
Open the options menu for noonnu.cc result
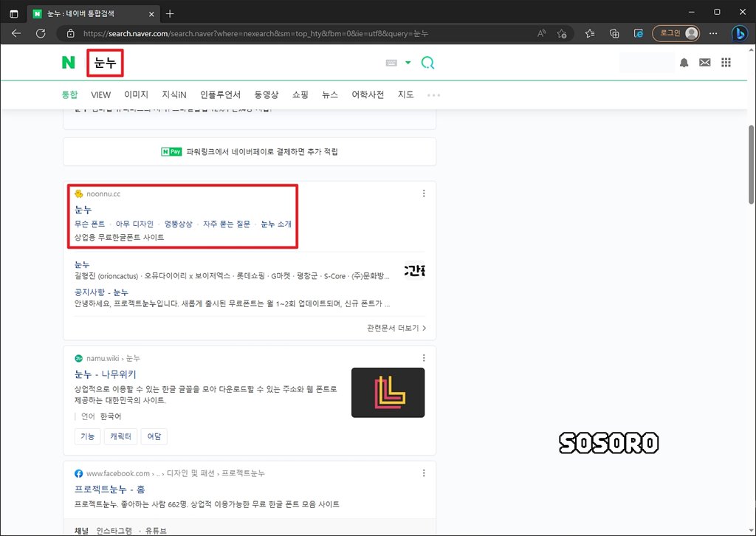point(424,193)
